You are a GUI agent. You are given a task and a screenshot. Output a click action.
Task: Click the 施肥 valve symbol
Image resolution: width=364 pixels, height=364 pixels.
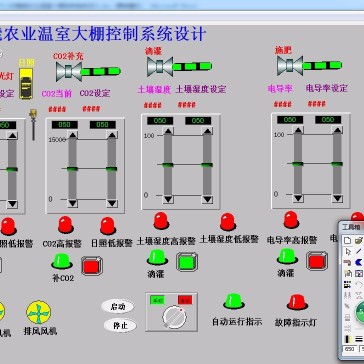tap(290, 65)
